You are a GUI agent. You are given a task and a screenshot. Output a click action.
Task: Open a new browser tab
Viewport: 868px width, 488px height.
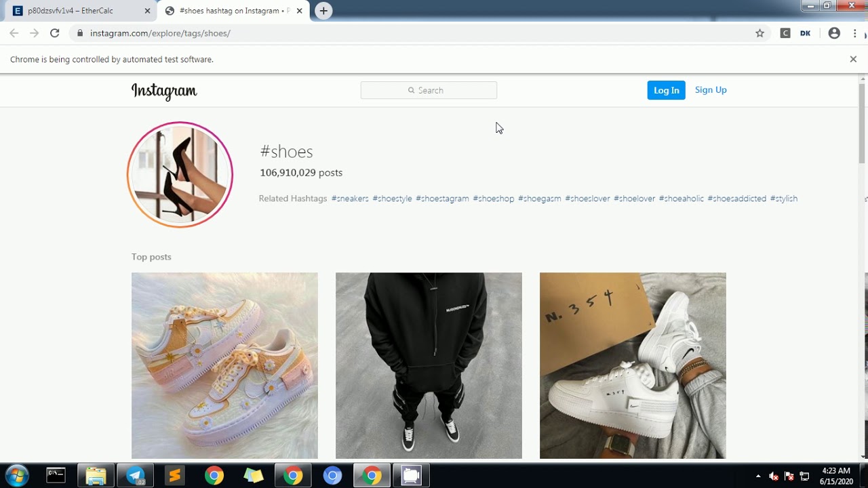point(324,11)
